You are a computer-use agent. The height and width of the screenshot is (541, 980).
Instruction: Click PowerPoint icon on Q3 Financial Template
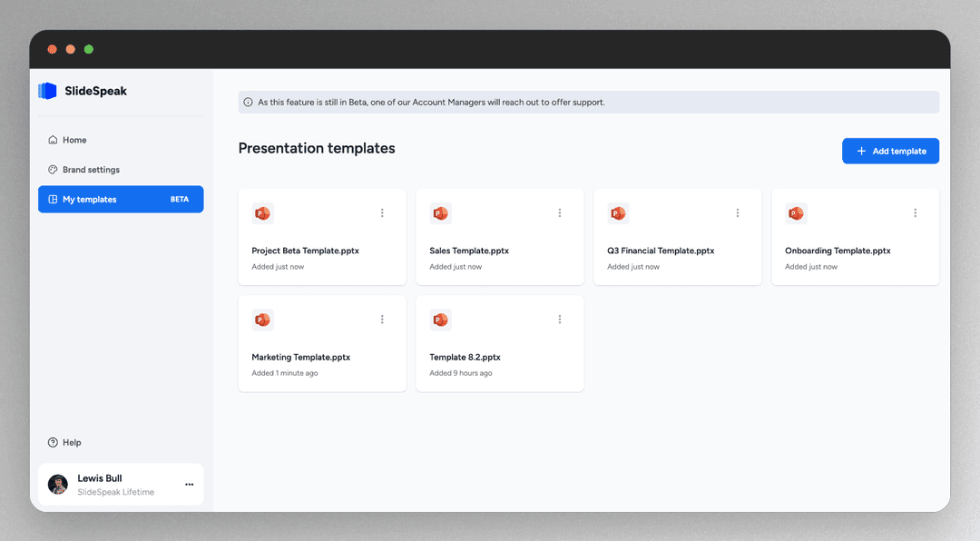coord(618,213)
